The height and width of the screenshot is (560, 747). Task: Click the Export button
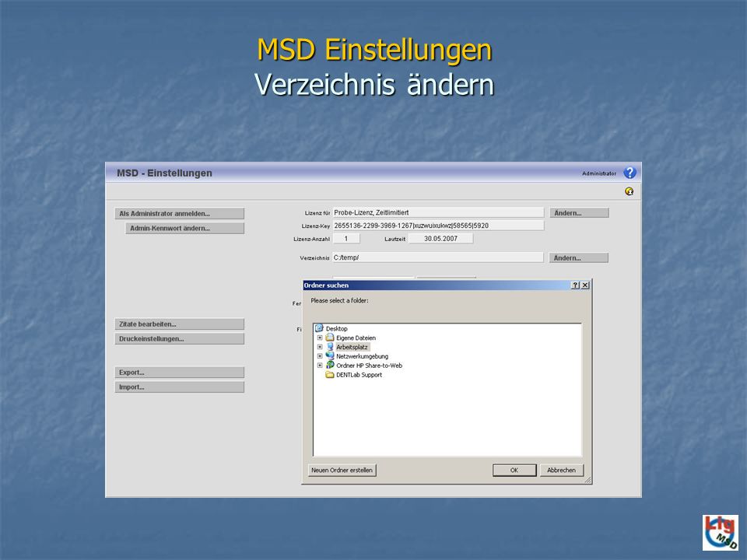coord(180,373)
